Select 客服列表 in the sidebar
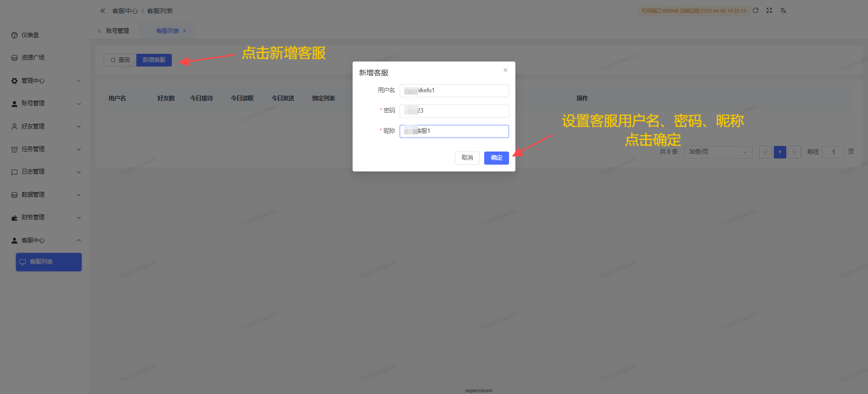Image resolution: width=868 pixels, height=394 pixels. pos(49,262)
